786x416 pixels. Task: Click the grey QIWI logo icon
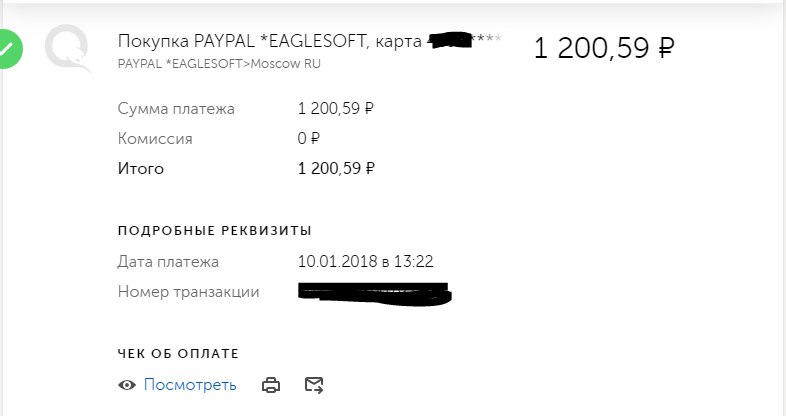68,48
